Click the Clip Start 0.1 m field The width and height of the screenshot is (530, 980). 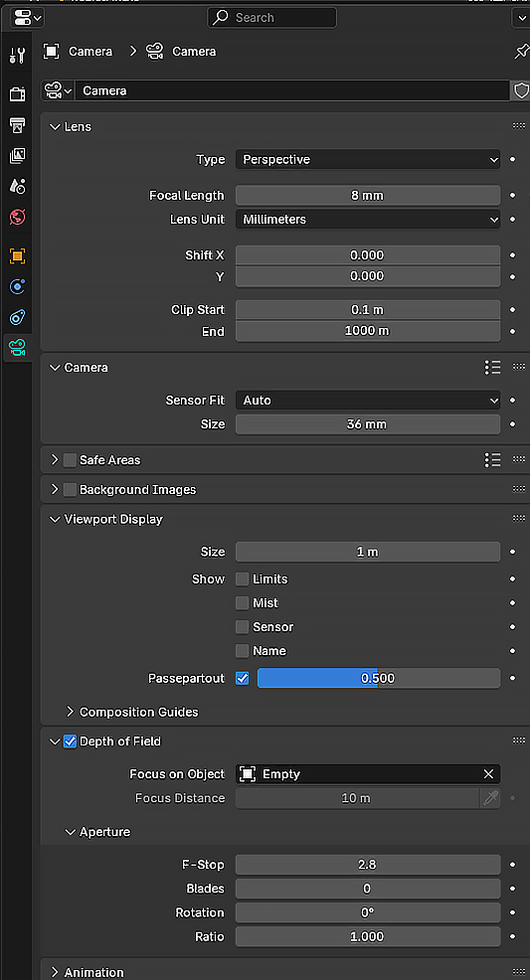[x=368, y=310]
